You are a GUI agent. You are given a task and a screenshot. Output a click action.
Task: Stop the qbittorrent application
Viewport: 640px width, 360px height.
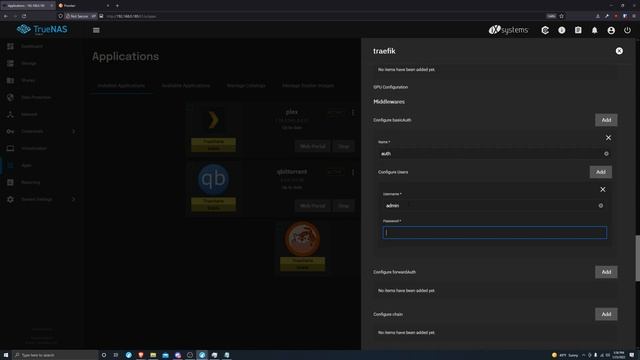[344, 206]
